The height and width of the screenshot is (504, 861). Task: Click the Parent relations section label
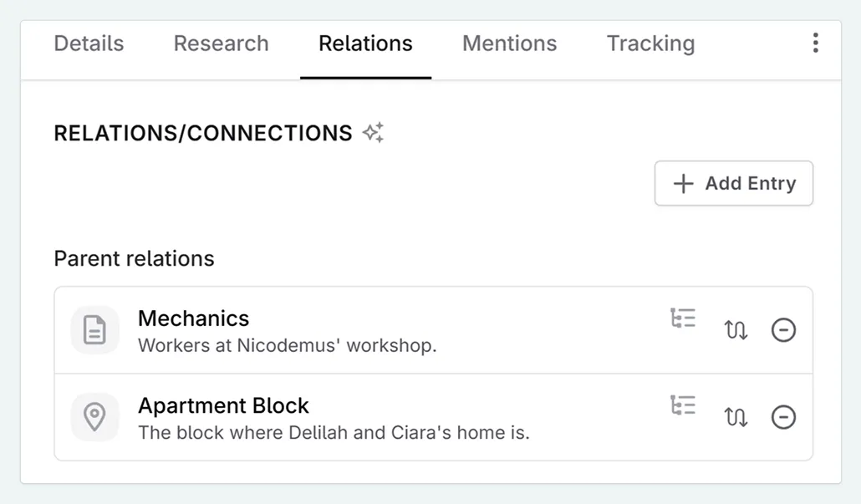coord(134,259)
